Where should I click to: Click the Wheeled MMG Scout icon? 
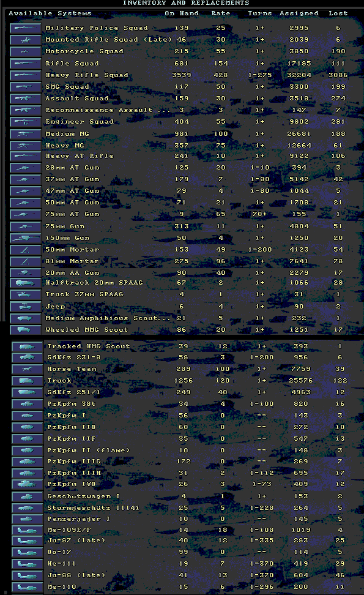tap(26, 330)
